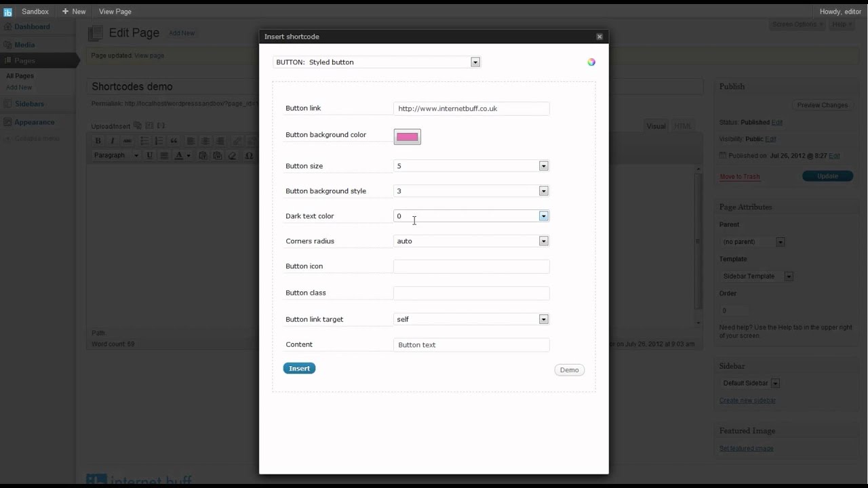Align text left in editor
Screen dimensions: 868x488
tap(190, 141)
